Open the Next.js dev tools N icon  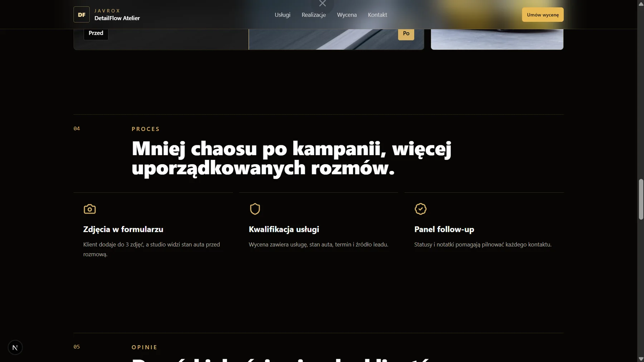tap(15, 347)
